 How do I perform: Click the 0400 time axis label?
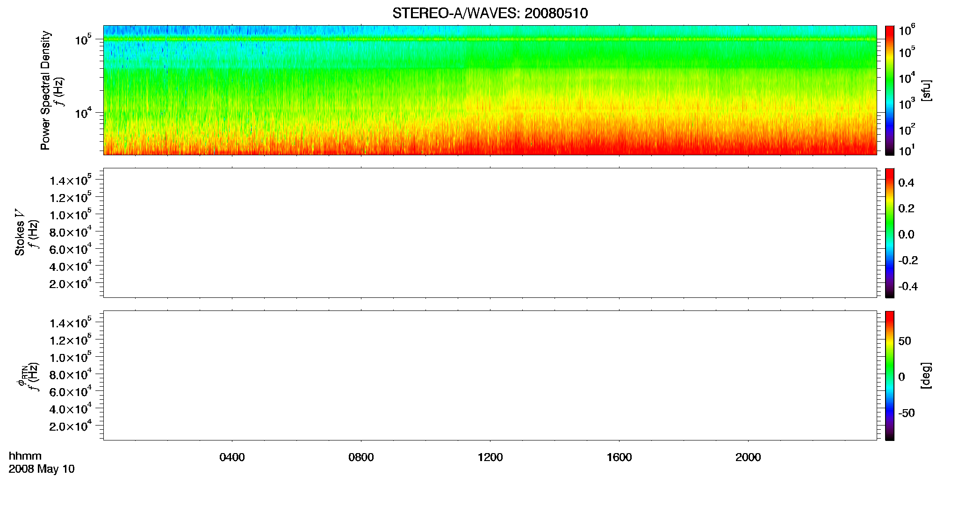click(232, 457)
